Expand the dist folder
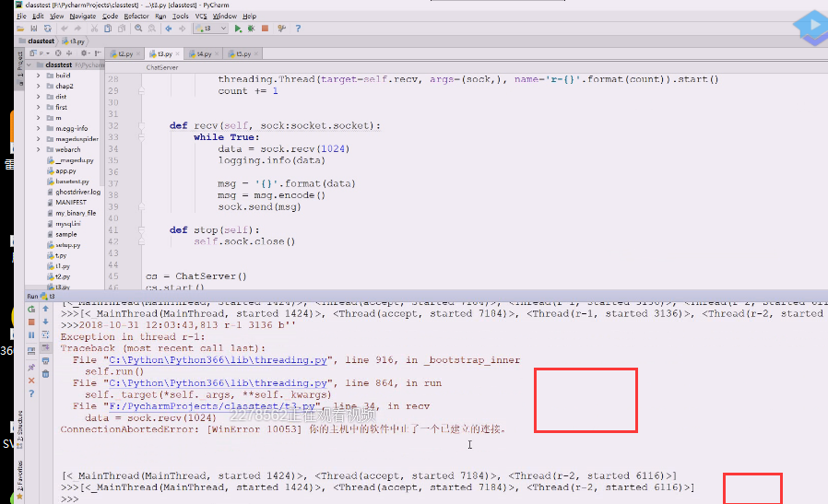 click(x=38, y=97)
